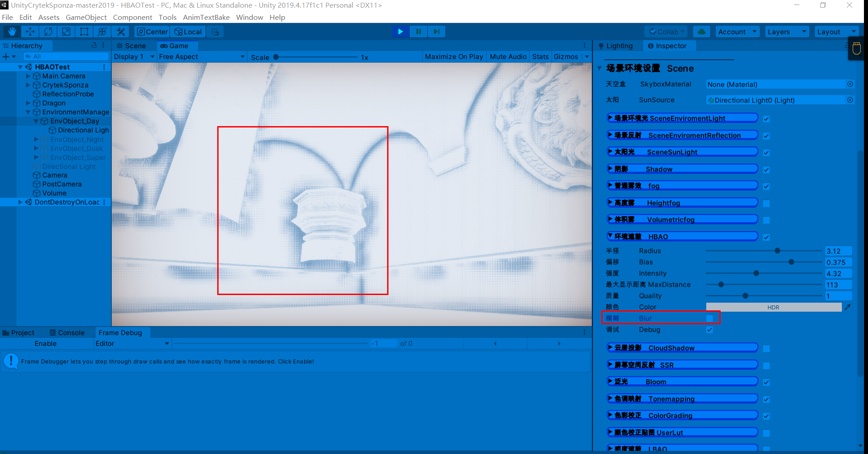Enable the HBAO Blur checkbox

click(709, 318)
